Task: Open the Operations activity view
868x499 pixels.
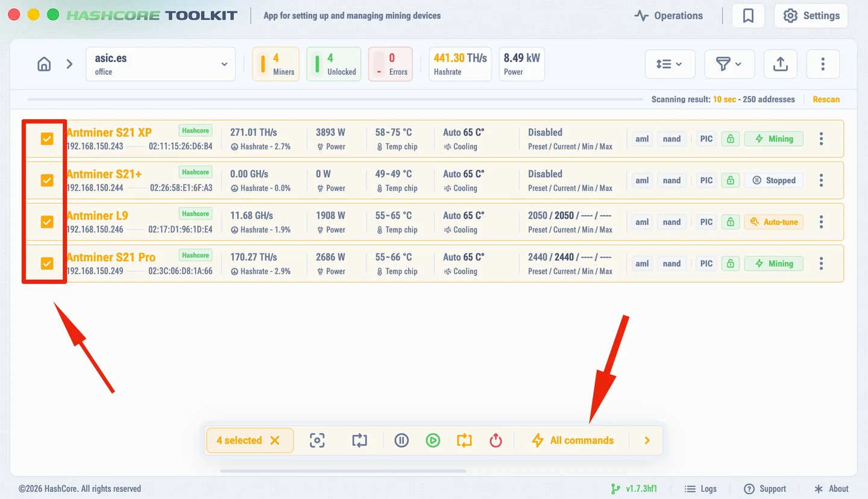Action: [x=668, y=16]
